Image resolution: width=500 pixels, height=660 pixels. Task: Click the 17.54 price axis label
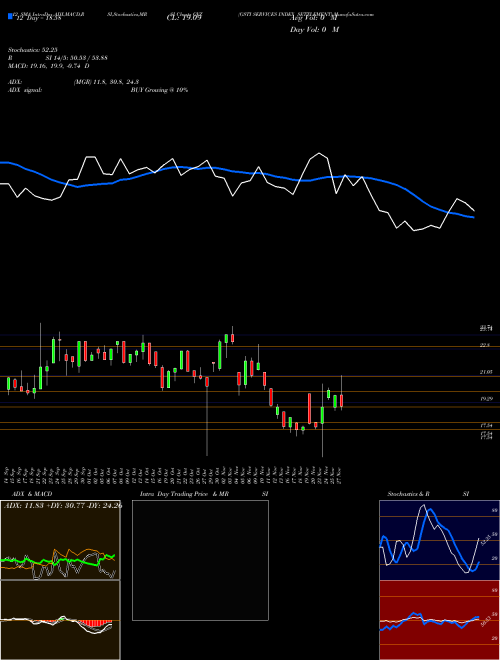[x=486, y=426]
